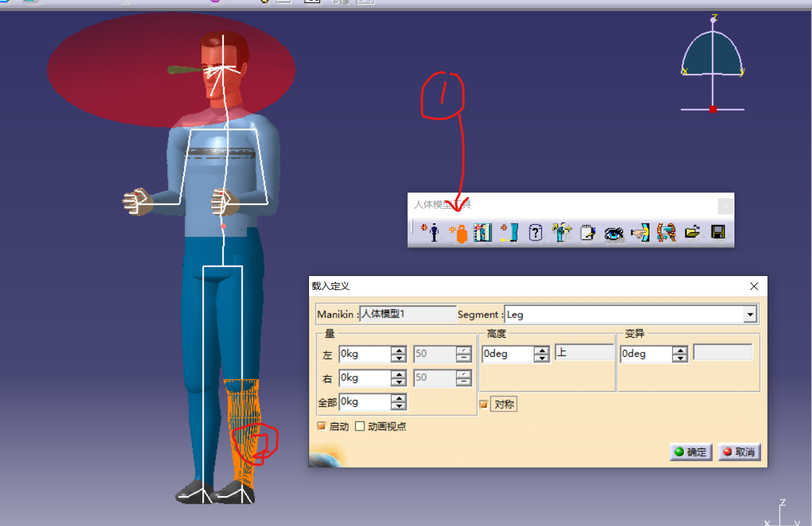Activate the vision analysis eye icon
Screen dimensions: 812x526
point(613,232)
